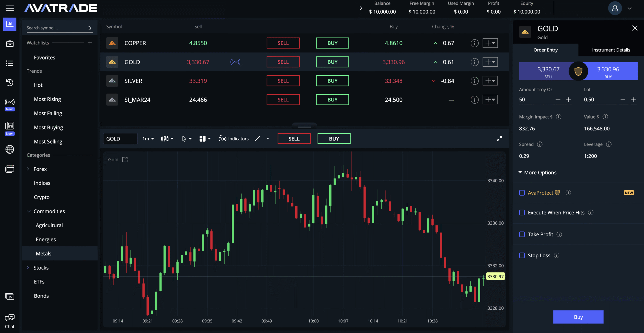
Task: Switch to the Order Entry tab
Action: pos(545,50)
